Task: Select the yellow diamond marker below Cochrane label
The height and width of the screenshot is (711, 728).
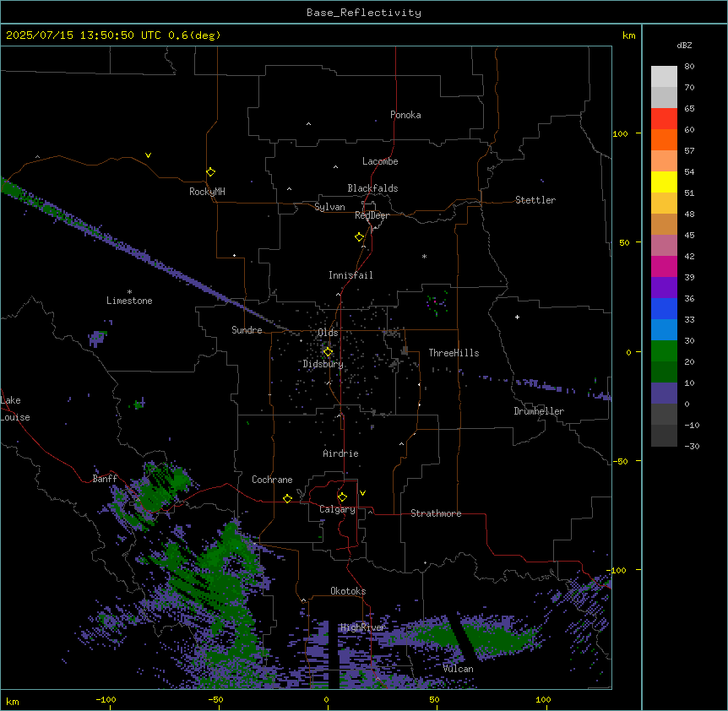Action: (287, 498)
